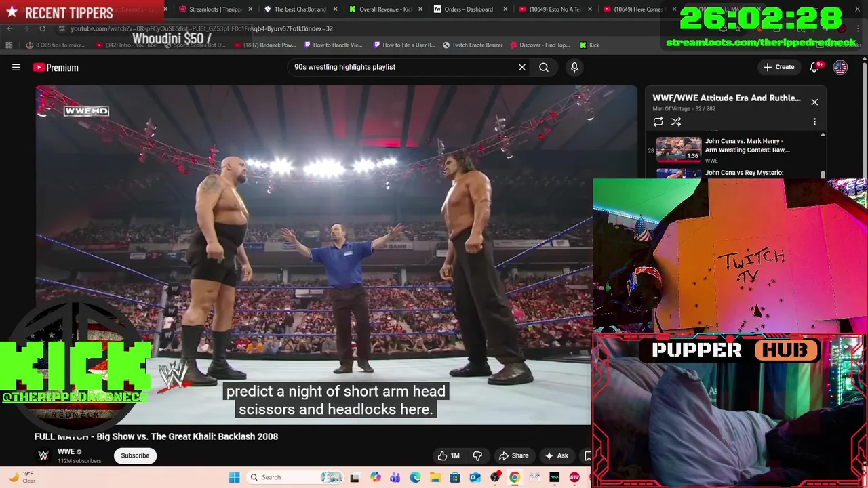Close the Streamloots tab

[250, 9]
